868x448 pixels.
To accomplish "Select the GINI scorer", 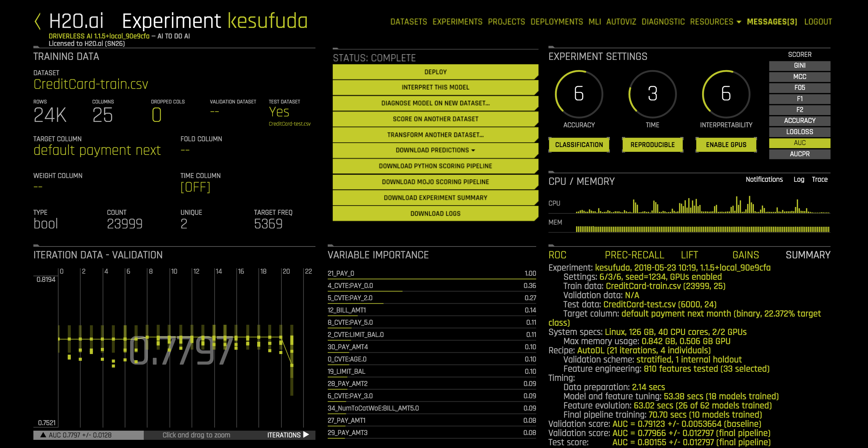I will point(800,66).
